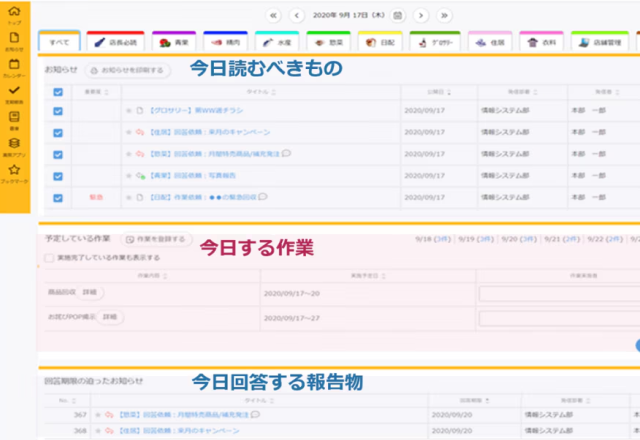Viewport: 640px width, 440px height.
Task: Open the calendar icon in left sidebar
Action: (14, 65)
